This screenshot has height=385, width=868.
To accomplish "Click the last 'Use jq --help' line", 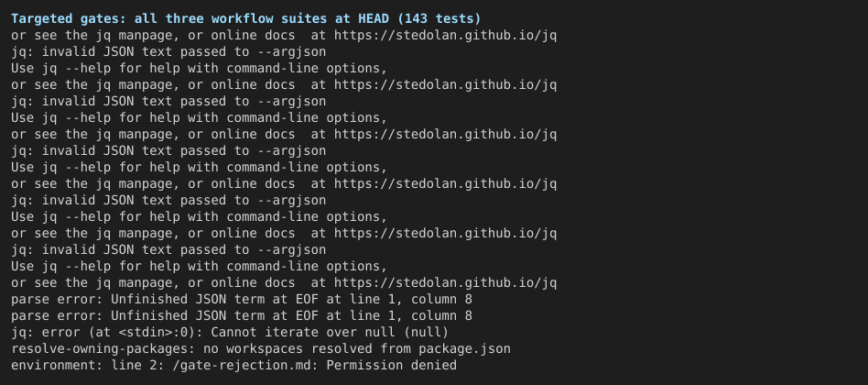I will coord(200,267).
